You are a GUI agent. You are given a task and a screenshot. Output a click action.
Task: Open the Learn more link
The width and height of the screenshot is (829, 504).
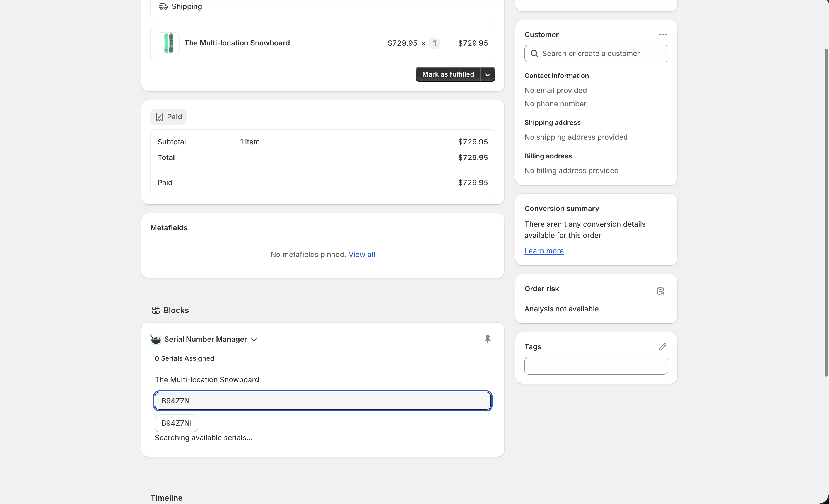(x=544, y=251)
